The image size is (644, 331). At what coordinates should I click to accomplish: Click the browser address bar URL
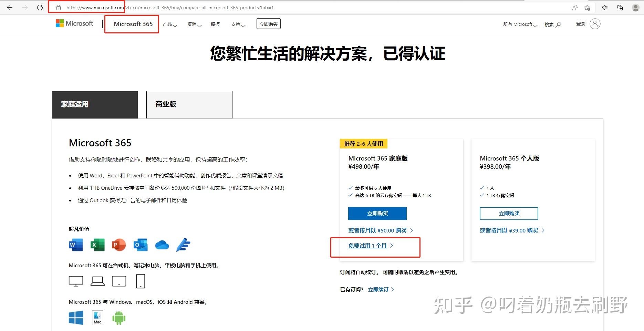[x=170, y=7]
